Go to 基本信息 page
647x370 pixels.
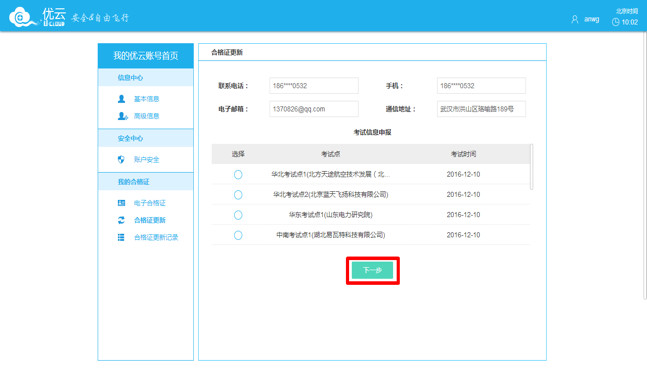[x=146, y=99]
